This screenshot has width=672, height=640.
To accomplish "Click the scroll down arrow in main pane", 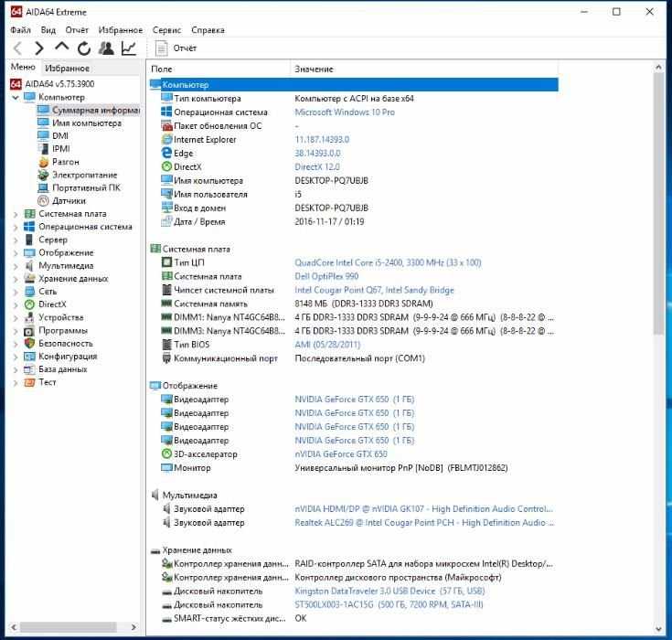I will point(658,629).
